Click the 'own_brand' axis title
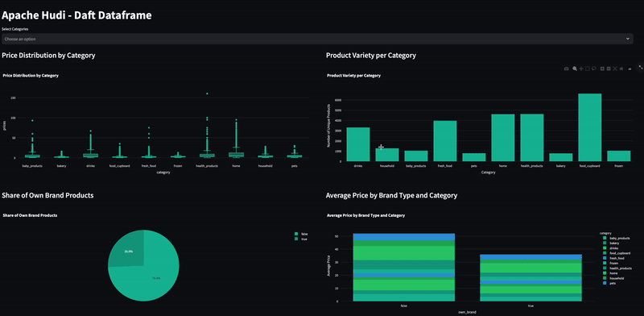The height and width of the screenshot is (316, 644). click(x=468, y=312)
